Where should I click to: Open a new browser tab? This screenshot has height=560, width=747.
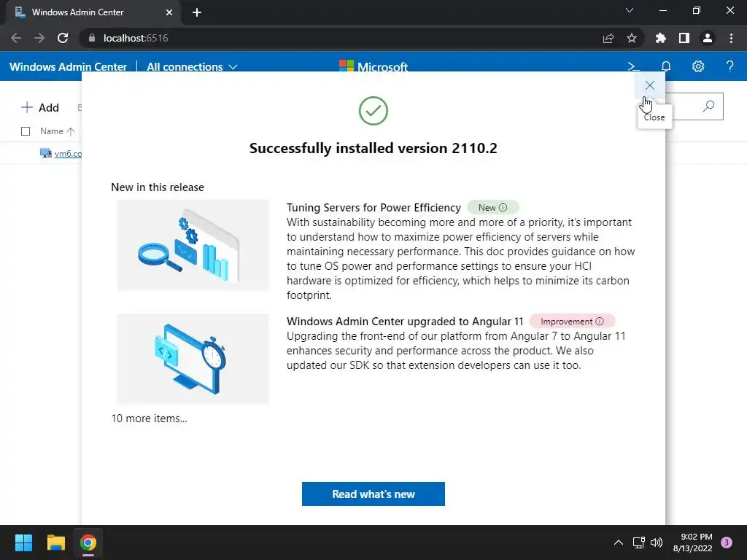tap(197, 12)
